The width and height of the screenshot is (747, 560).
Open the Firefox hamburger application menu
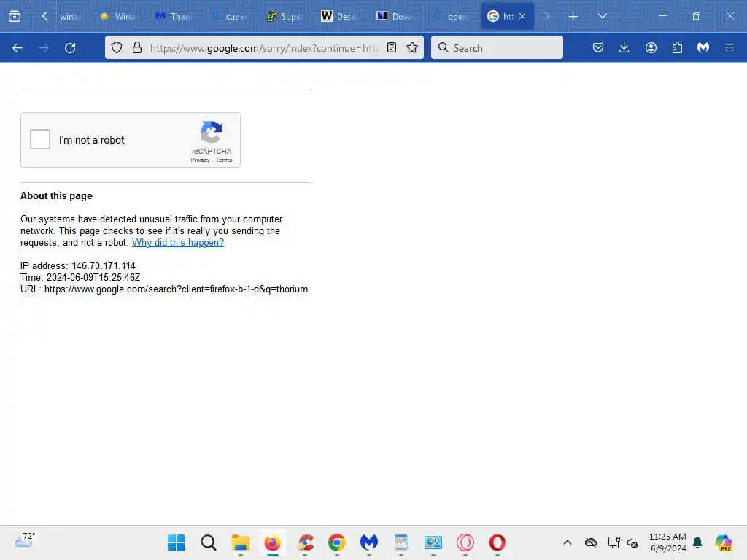(x=729, y=47)
